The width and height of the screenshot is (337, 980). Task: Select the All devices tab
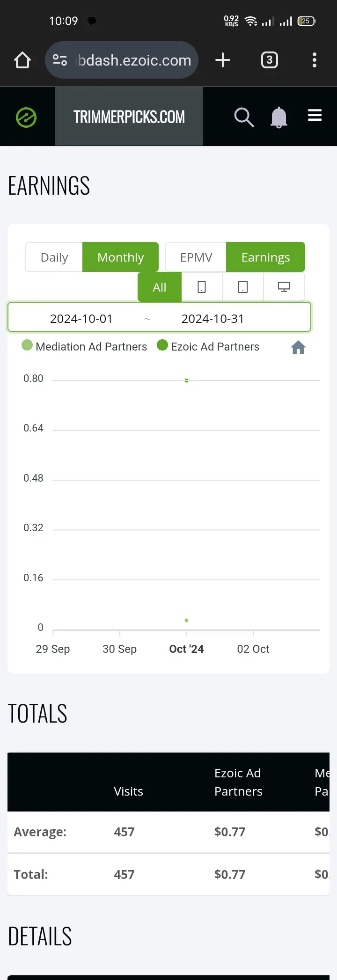point(160,287)
